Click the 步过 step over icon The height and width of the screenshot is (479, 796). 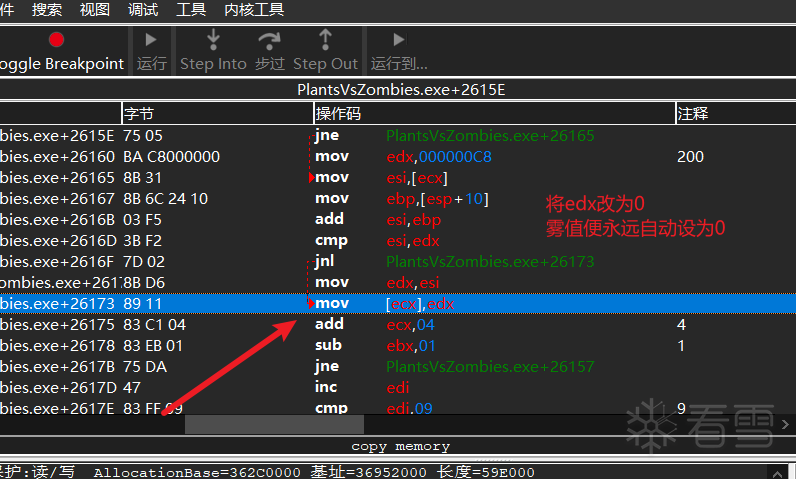269,41
